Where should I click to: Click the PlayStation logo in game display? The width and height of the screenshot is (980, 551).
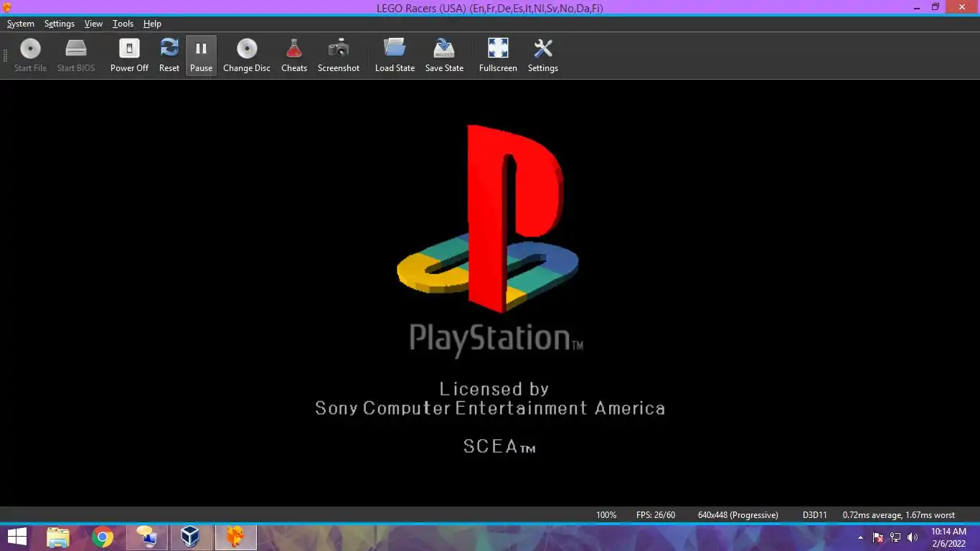click(488, 219)
